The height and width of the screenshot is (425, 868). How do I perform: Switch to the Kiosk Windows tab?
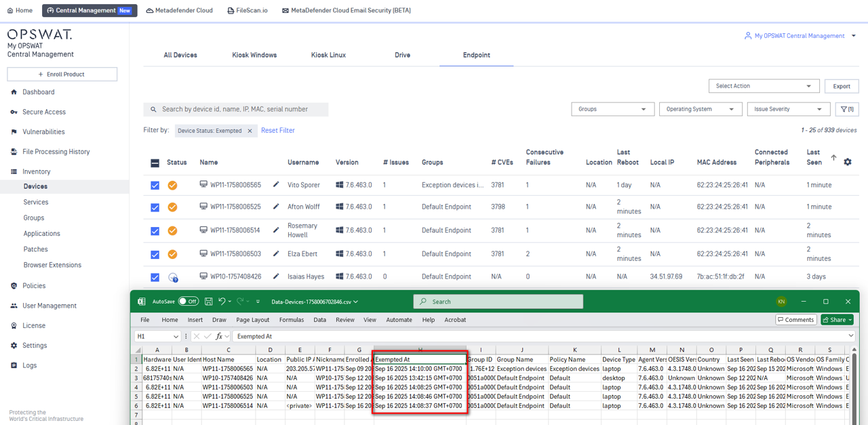pyautogui.click(x=254, y=55)
